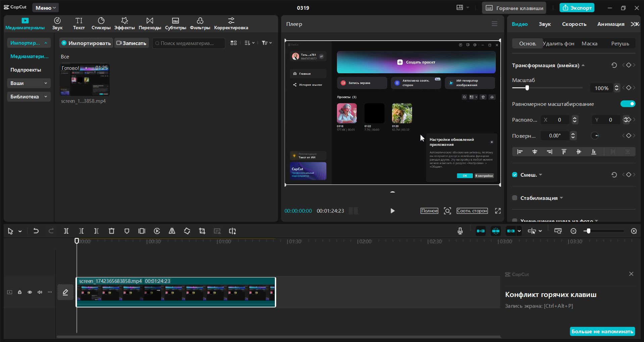The image size is (644, 342).
Task: Mute the track audio speaker icon
Action: point(40,292)
